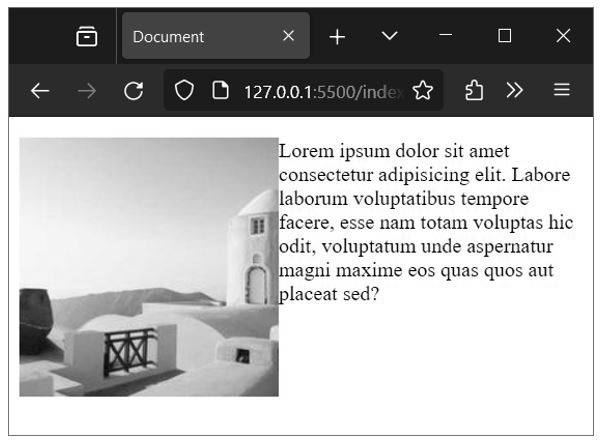Go back to the previous page
The image size is (603, 445).
(x=40, y=91)
